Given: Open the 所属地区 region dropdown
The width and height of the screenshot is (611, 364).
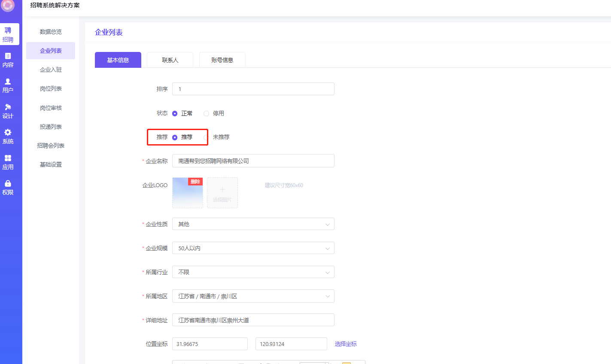Looking at the screenshot, I should pos(253,296).
